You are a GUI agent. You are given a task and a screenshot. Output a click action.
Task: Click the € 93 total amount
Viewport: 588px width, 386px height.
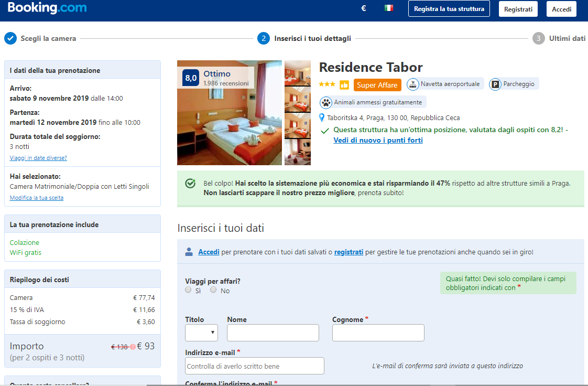146,346
